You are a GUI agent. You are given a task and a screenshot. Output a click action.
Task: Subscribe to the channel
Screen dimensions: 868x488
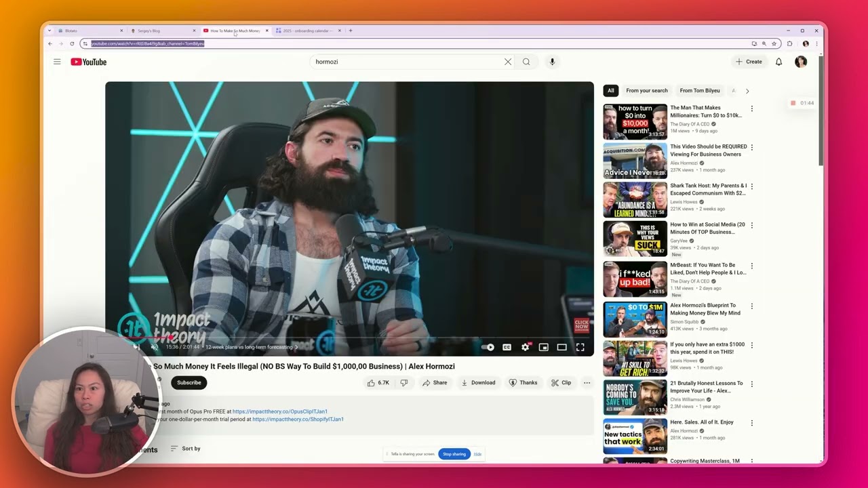click(x=189, y=383)
